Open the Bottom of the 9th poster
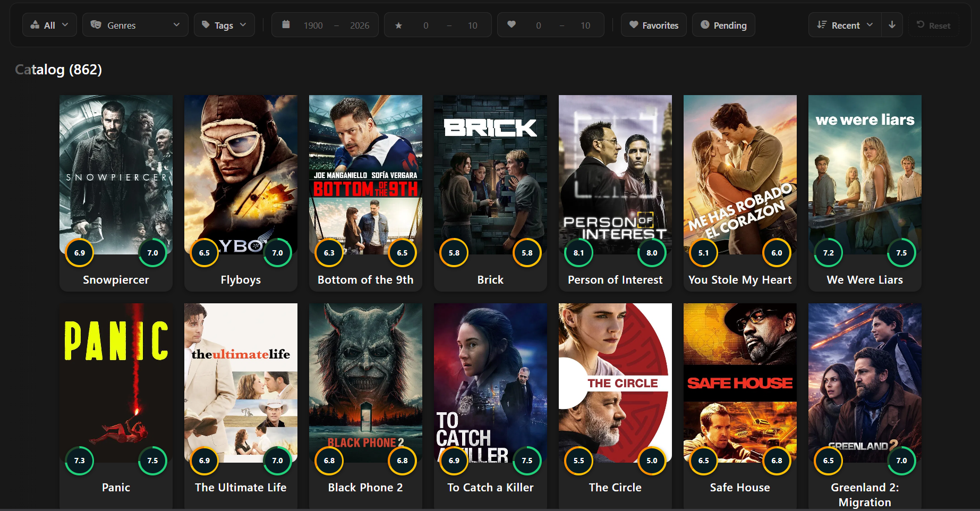This screenshot has width=980, height=511. [x=365, y=175]
